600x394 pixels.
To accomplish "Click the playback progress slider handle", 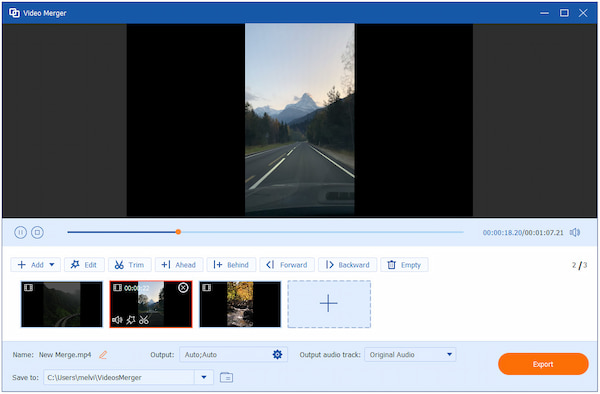I will point(178,232).
